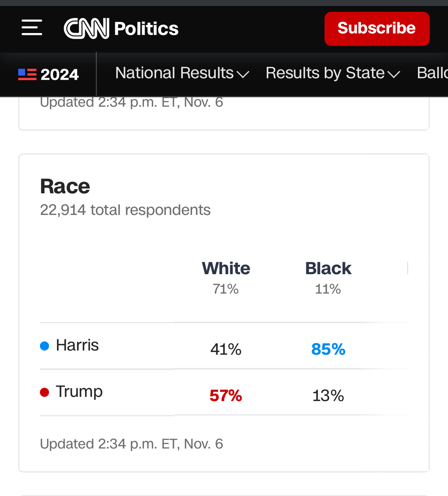Click the 2024 election label

(x=60, y=74)
